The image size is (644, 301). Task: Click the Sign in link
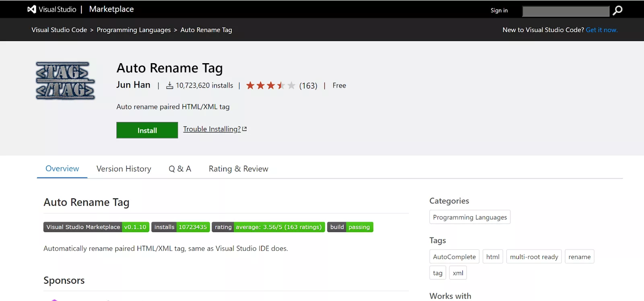tap(499, 10)
